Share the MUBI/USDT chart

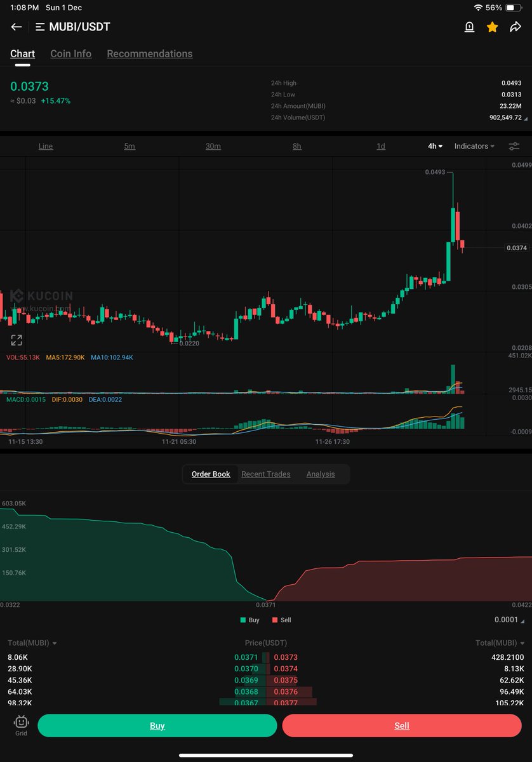point(515,27)
